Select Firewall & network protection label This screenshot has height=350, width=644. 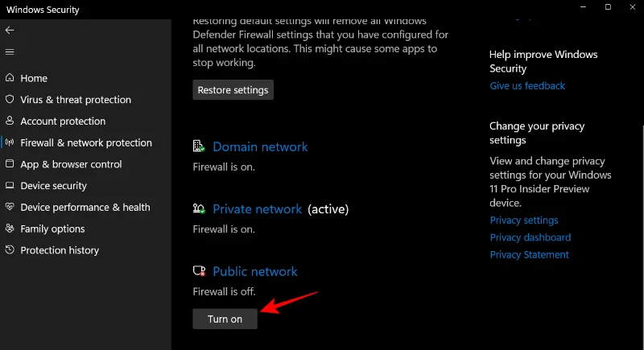pyautogui.click(x=86, y=142)
